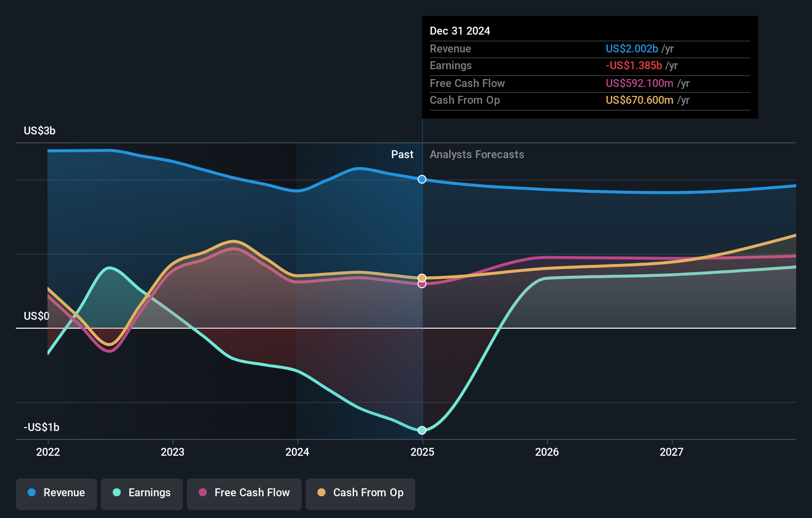This screenshot has height=518, width=812.
Task: Toggle the Cash From Op legend button
Action: click(x=361, y=494)
